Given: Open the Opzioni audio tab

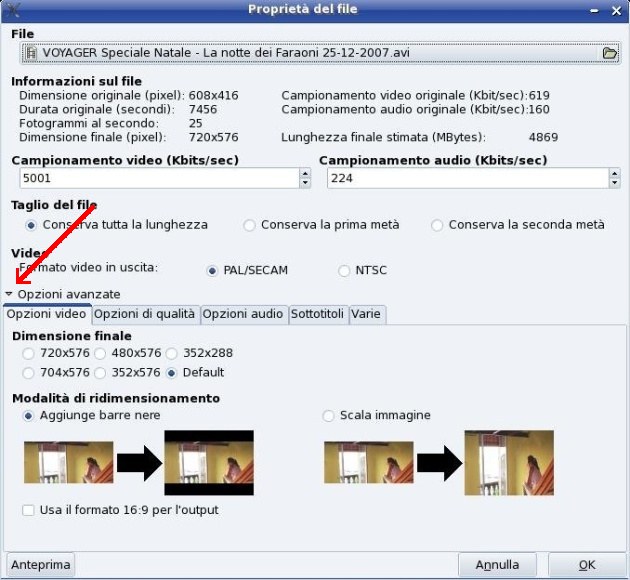Looking at the screenshot, I should click(x=243, y=314).
